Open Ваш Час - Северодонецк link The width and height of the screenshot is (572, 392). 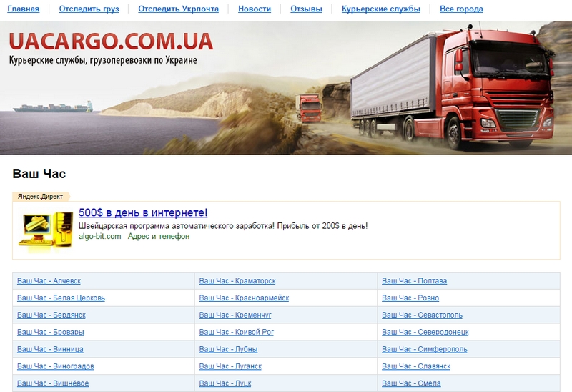click(x=425, y=332)
